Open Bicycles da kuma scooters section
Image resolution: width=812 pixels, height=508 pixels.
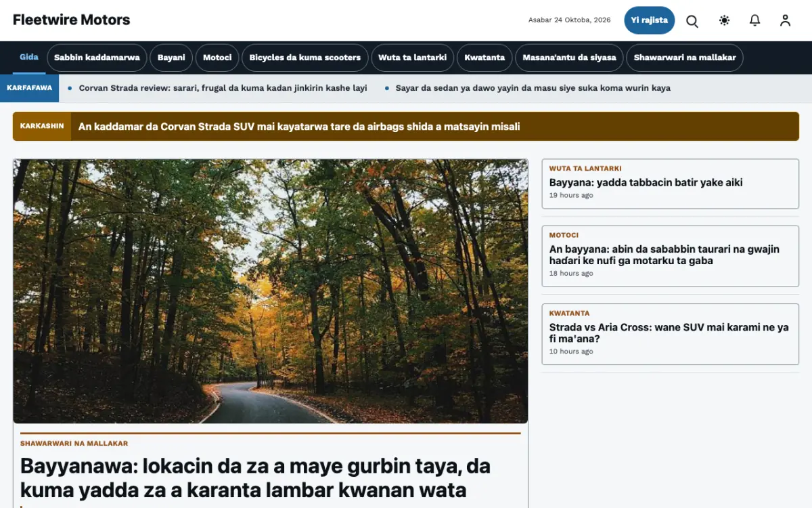tap(304, 58)
